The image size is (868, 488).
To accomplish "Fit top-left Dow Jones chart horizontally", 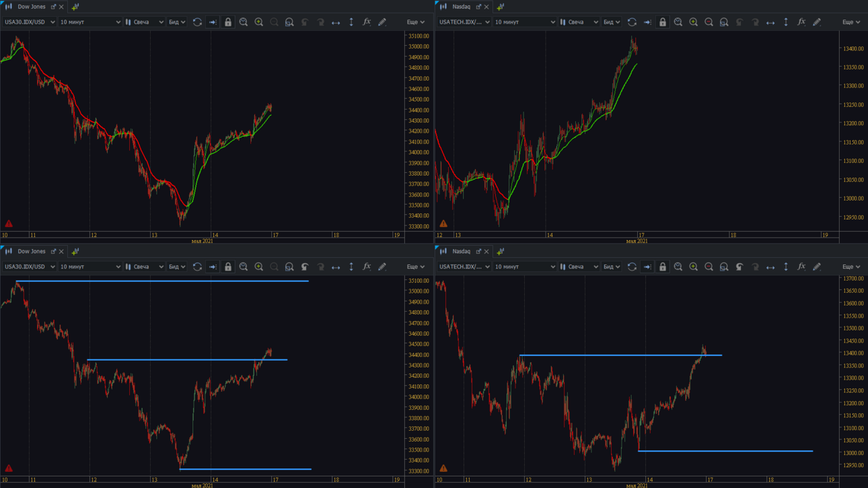I will 336,22.
